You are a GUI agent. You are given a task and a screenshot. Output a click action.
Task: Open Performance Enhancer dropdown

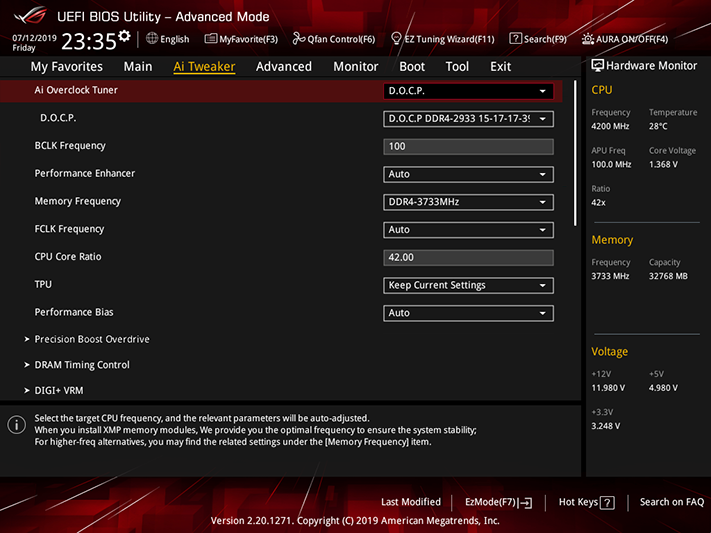pyautogui.click(x=468, y=174)
